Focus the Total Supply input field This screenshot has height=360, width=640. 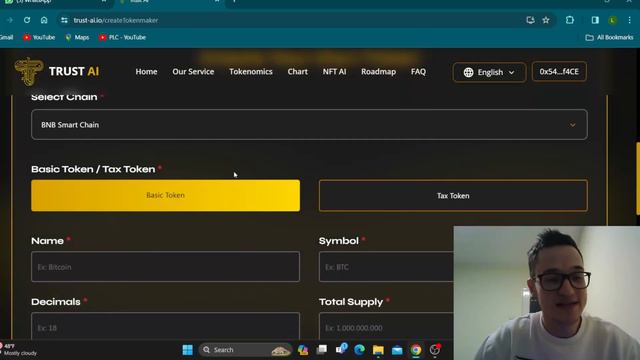coord(386,326)
